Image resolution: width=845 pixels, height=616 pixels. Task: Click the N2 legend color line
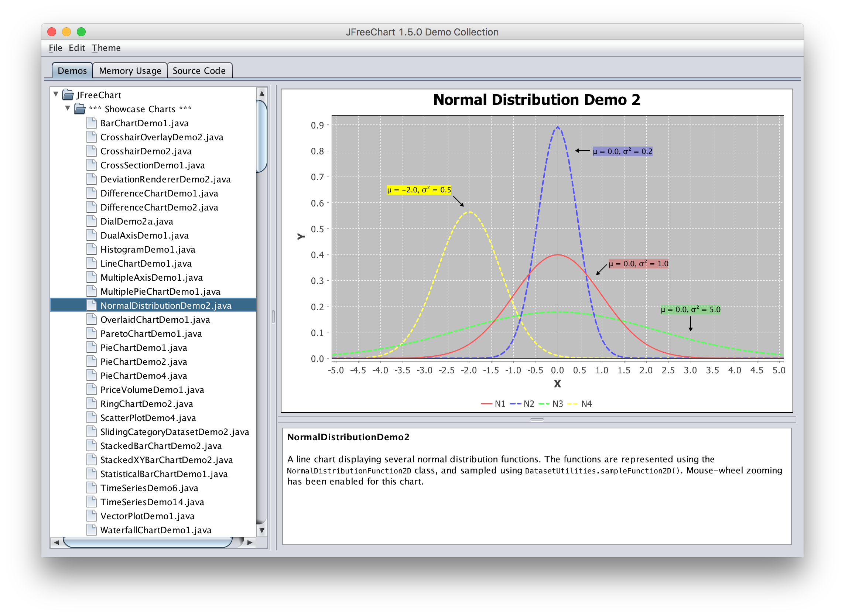click(x=515, y=404)
